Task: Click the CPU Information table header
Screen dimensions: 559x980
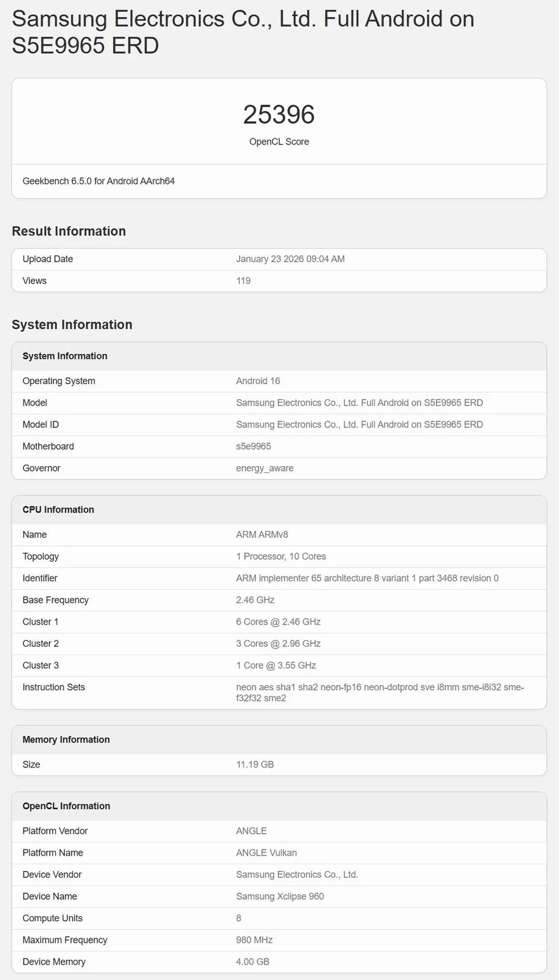Action: coord(58,510)
